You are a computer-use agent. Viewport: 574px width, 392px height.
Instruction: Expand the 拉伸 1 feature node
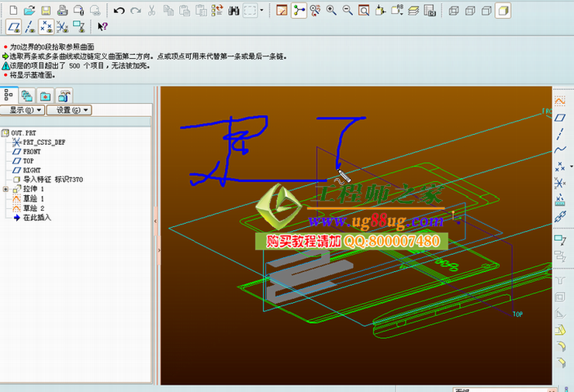pyautogui.click(x=6, y=189)
